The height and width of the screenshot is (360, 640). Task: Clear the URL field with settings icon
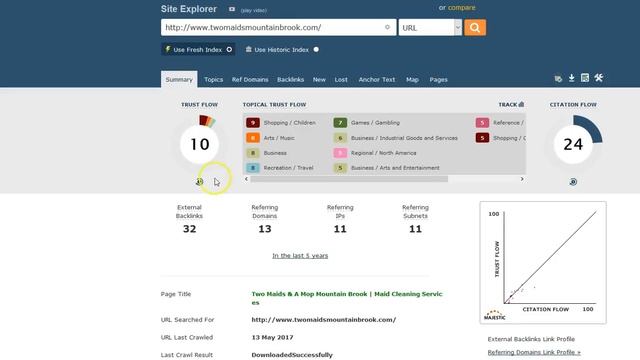(x=387, y=27)
